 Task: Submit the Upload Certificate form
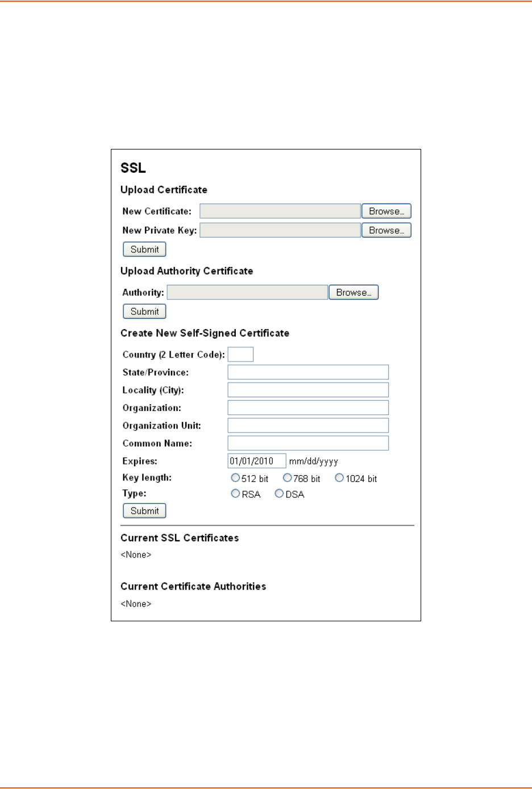[x=144, y=250]
